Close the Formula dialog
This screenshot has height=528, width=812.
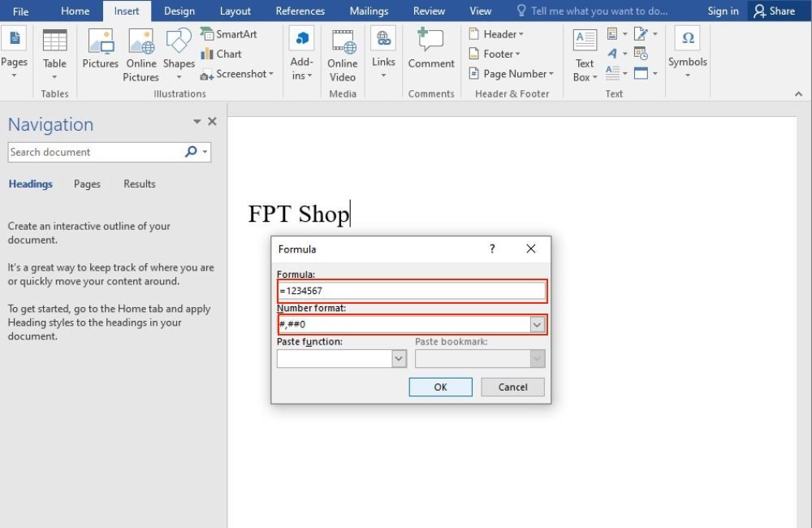click(x=531, y=249)
